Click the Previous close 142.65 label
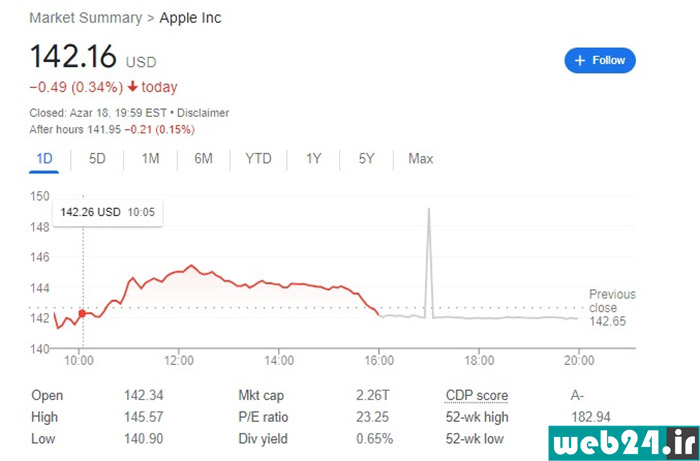Screen dimensions: 700x461 coord(612,307)
